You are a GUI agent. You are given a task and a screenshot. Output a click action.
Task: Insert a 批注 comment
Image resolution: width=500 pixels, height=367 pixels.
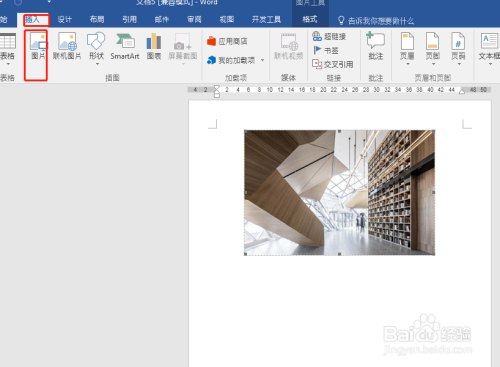tap(376, 46)
